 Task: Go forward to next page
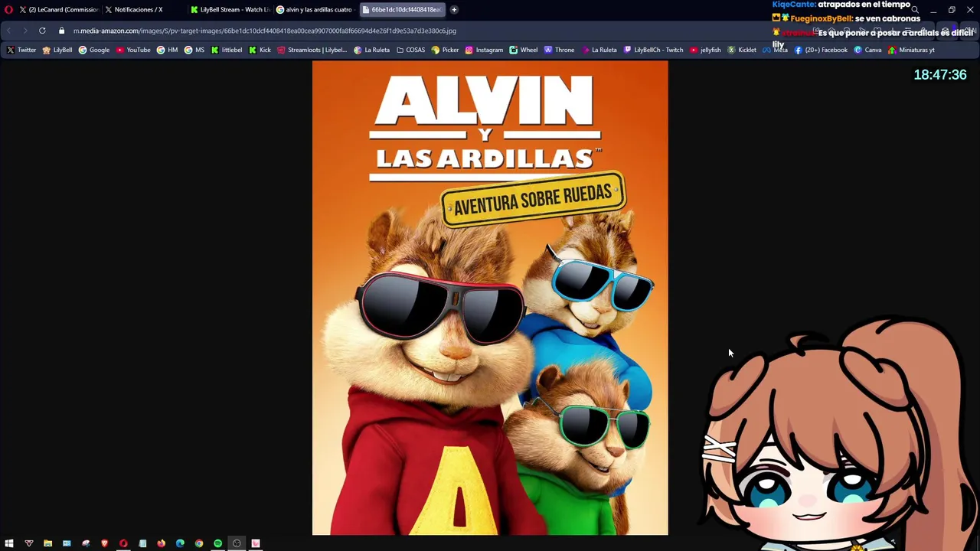tap(24, 31)
